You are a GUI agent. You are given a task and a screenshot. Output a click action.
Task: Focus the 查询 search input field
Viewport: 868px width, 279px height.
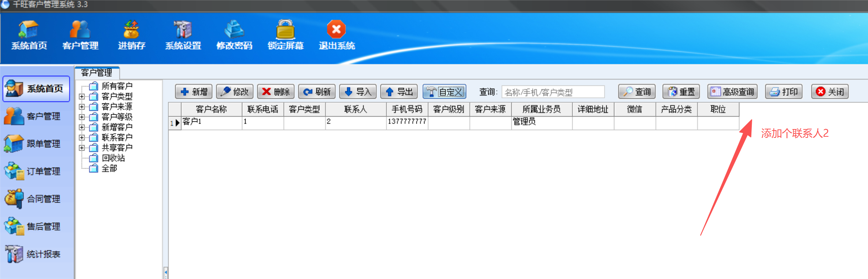(x=553, y=92)
